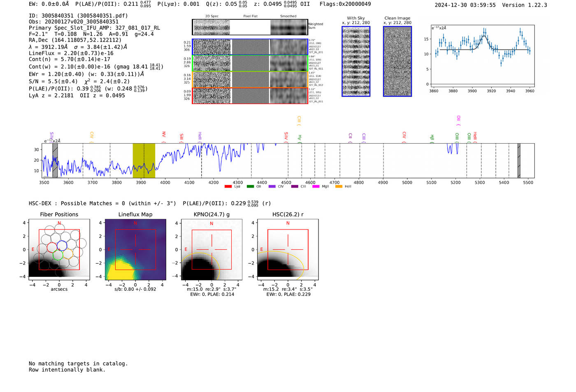Open the With Sky image panel
This screenshot has height=392, width=576.
coord(356,61)
